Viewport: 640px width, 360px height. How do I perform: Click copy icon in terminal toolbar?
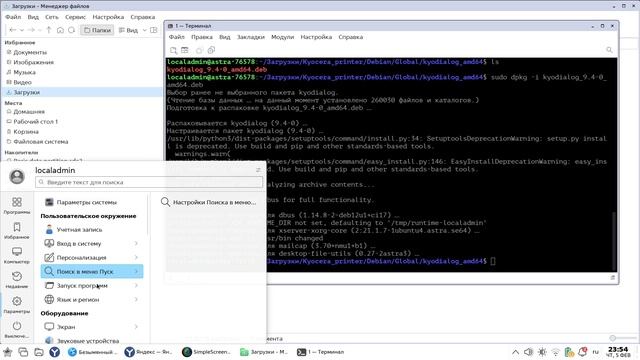pyautogui.click(x=199, y=50)
